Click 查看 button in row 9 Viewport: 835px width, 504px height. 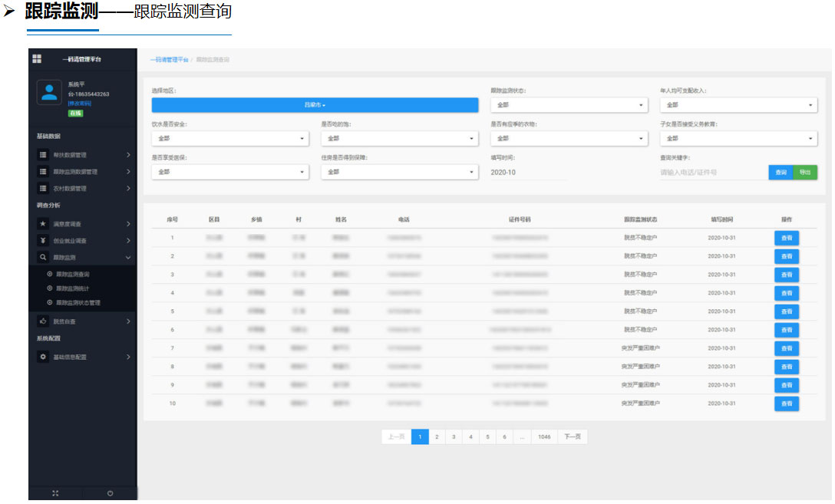click(x=787, y=385)
